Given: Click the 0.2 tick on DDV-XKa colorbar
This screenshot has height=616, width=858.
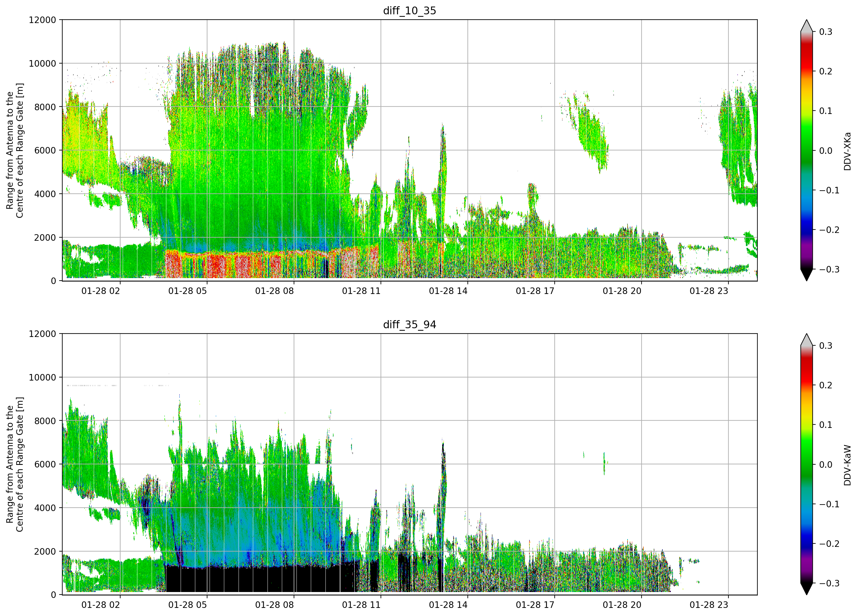Looking at the screenshot, I should 826,72.
